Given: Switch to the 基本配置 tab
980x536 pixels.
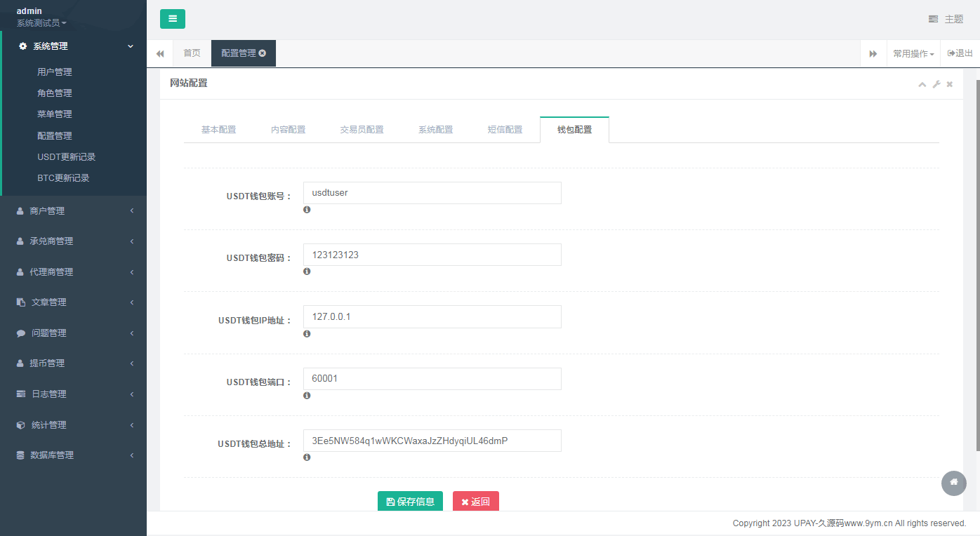Looking at the screenshot, I should [x=218, y=130].
